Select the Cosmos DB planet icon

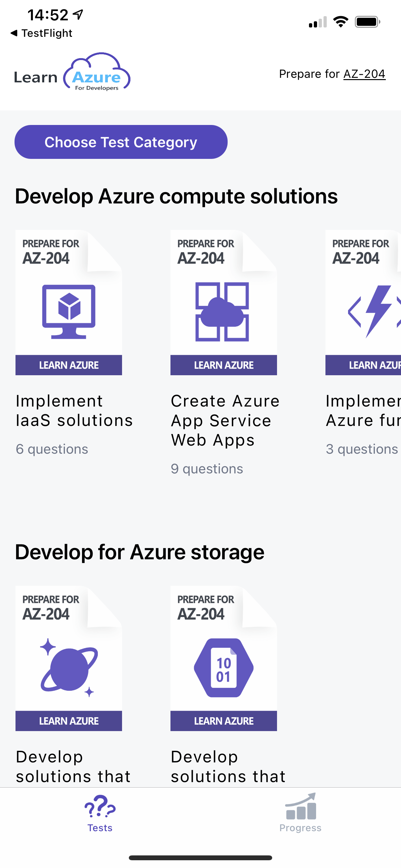point(69,668)
